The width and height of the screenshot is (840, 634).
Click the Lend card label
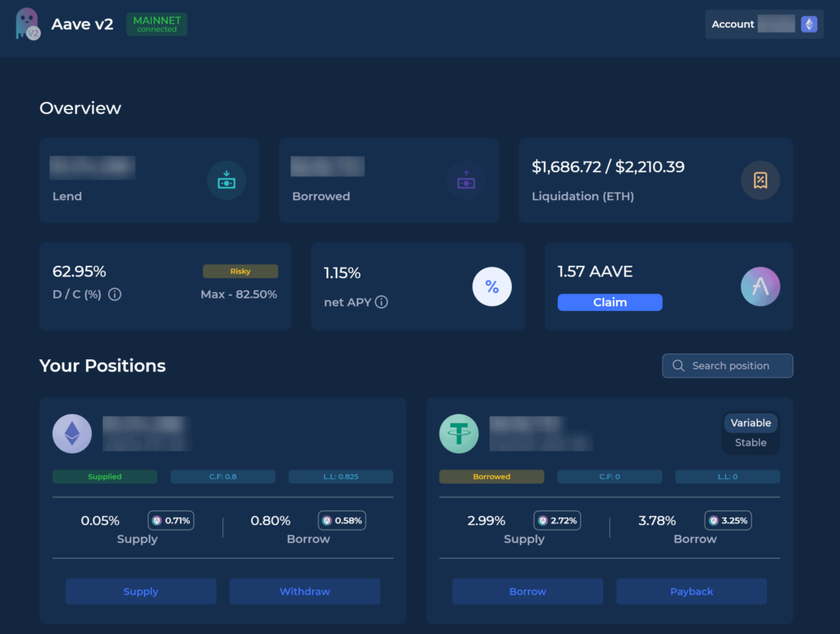click(x=67, y=197)
